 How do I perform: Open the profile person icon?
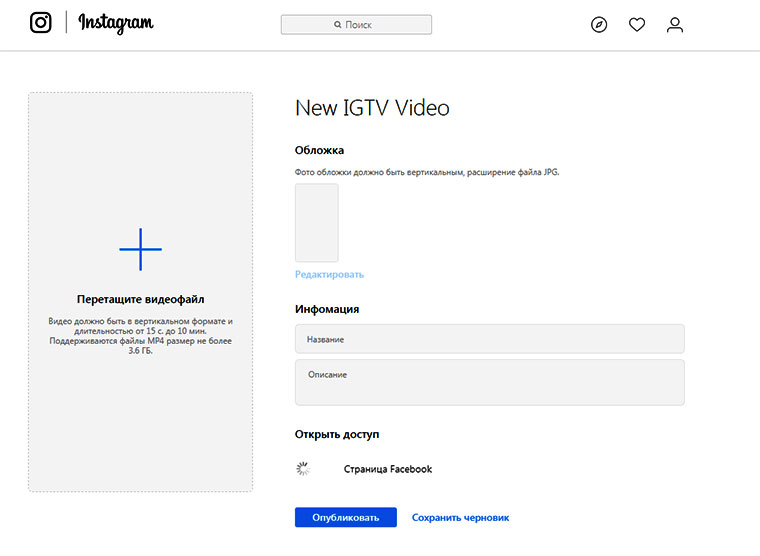675,24
